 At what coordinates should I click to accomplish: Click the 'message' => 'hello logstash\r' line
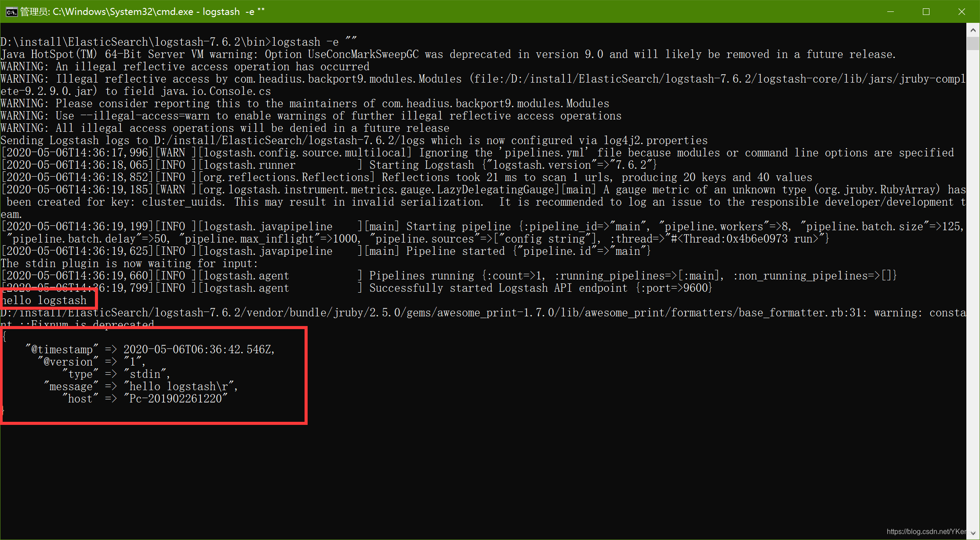[141, 386]
